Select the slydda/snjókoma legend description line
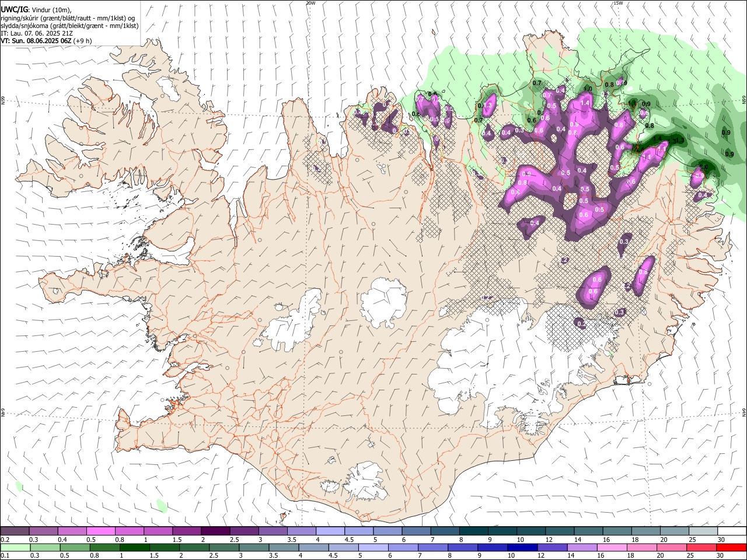This screenshot has height=560, width=747. (69, 26)
